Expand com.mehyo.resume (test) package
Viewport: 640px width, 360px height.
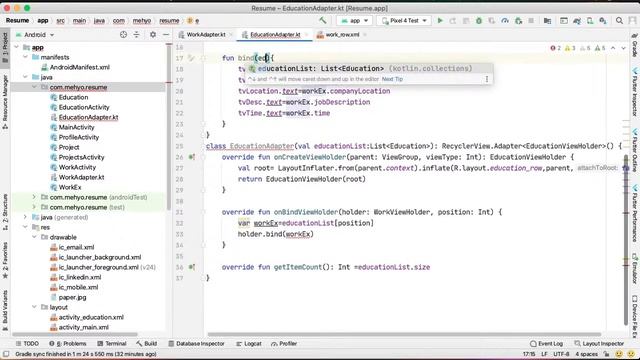[x=35, y=207]
